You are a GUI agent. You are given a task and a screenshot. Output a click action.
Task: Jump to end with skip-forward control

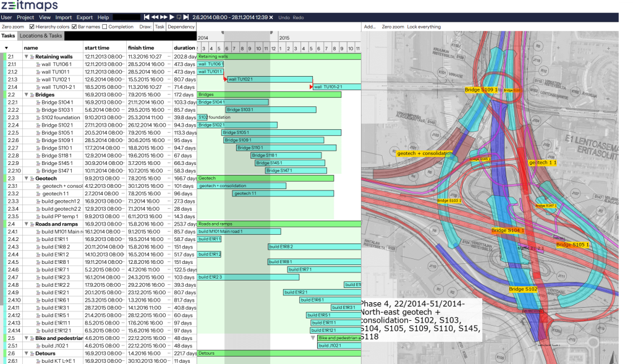pyautogui.click(x=186, y=17)
